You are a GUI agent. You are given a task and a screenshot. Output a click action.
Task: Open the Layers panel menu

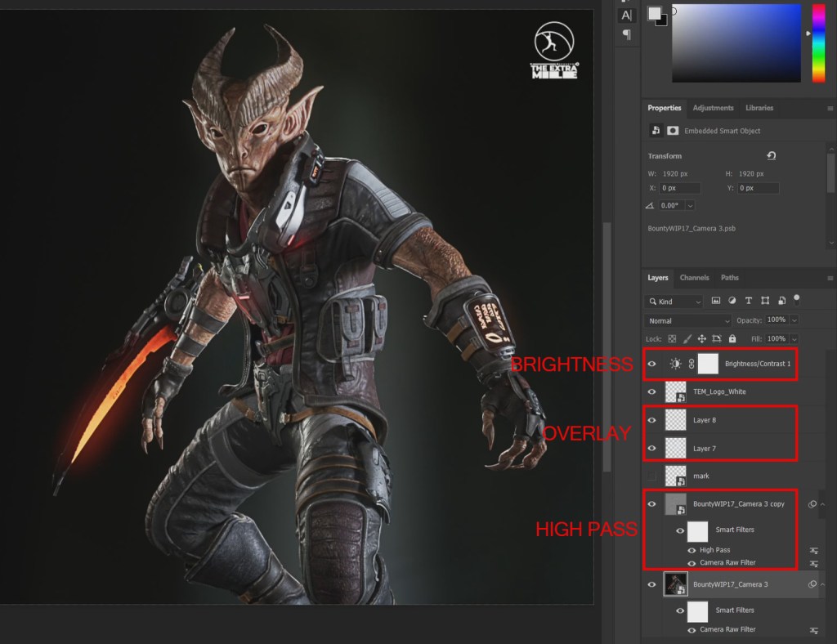tap(830, 278)
